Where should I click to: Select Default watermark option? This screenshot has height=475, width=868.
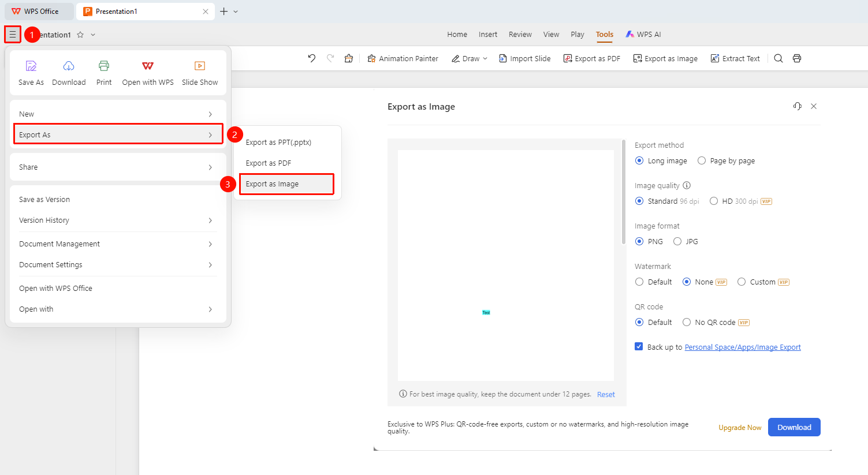[x=639, y=282]
